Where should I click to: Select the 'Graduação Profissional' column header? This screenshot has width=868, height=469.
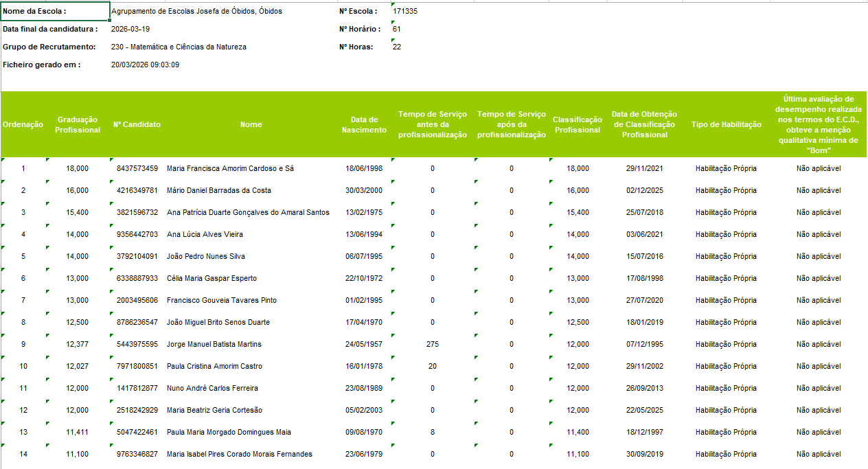pyautogui.click(x=78, y=124)
